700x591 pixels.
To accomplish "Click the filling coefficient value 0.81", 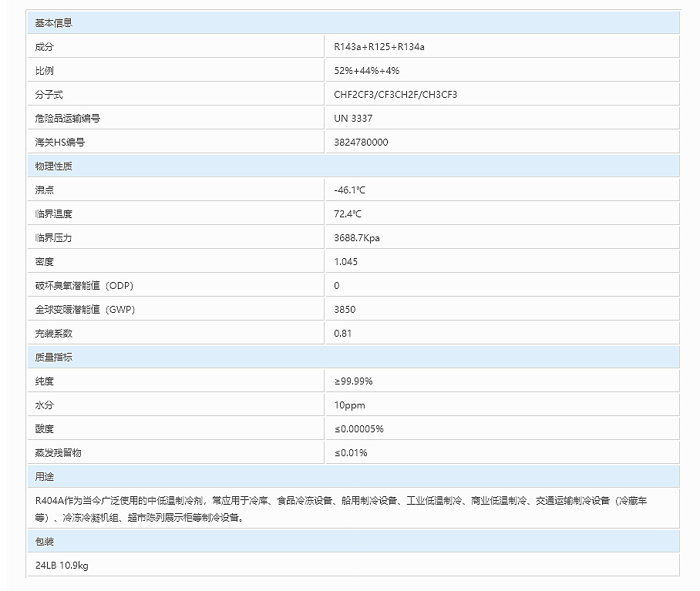I will (x=343, y=334).
